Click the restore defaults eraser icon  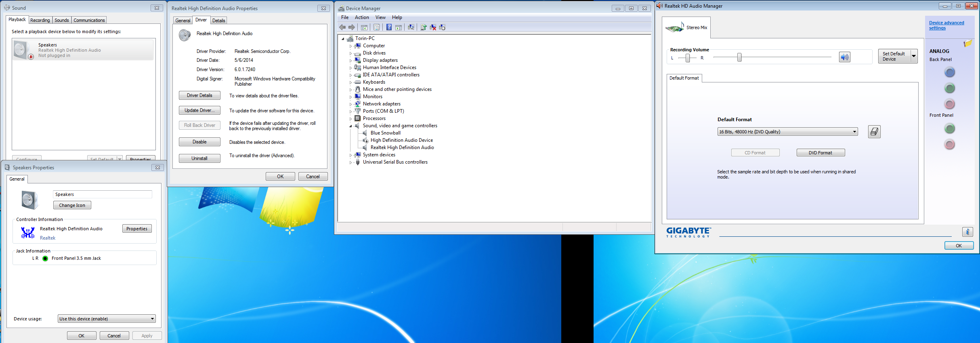coord(874,132)
